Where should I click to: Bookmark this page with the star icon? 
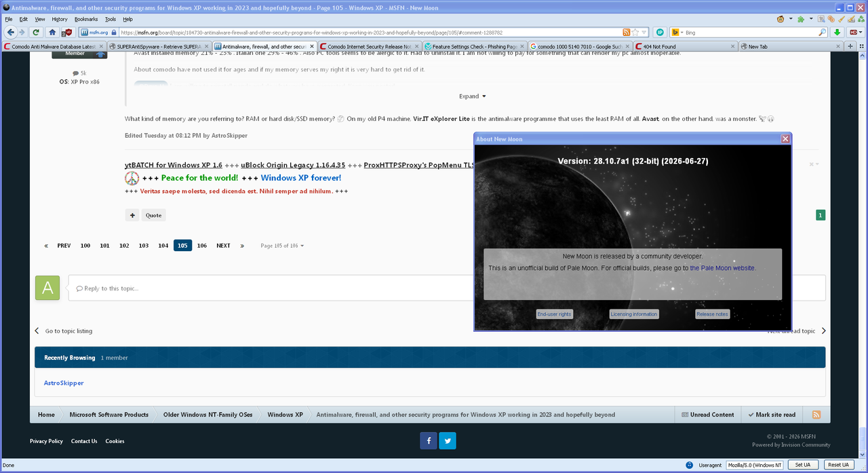[x=636, y=32]
